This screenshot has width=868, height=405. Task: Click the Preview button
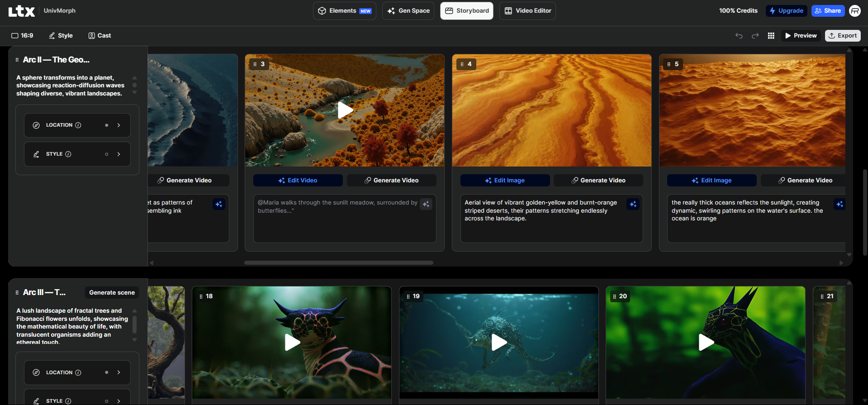point(801,36)
